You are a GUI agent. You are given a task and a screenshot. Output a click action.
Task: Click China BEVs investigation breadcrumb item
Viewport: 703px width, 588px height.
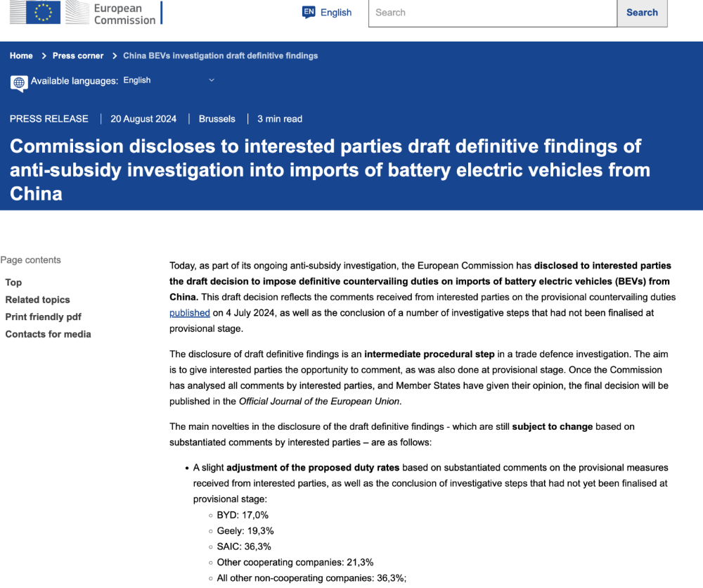[x=221, y=56]
